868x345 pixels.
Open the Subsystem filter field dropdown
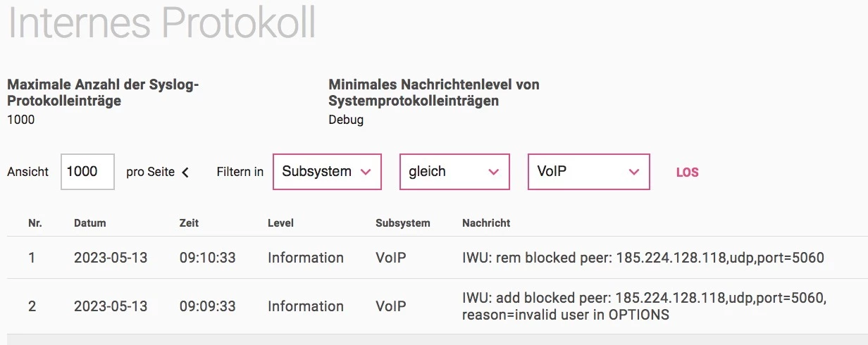click(327, 172)
